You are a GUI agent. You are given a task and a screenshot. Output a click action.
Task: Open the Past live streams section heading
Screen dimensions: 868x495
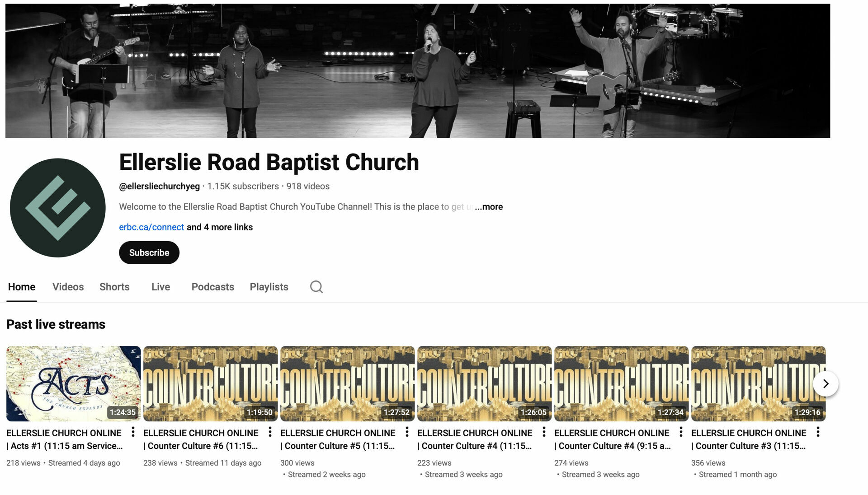click(x=56, y=324)
